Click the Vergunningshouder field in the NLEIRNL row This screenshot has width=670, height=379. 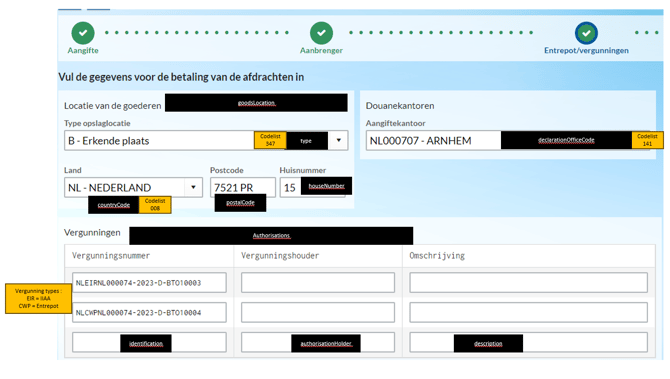(x=318, y=283)
